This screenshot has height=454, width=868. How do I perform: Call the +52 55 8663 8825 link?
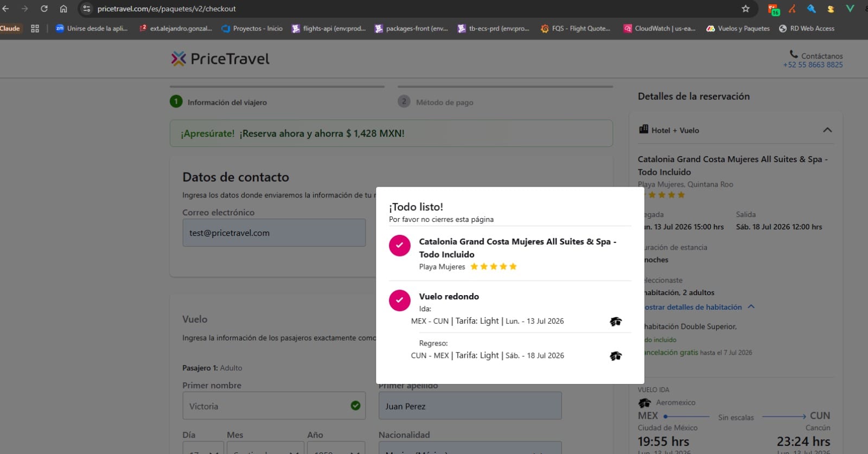click(813, 65)
